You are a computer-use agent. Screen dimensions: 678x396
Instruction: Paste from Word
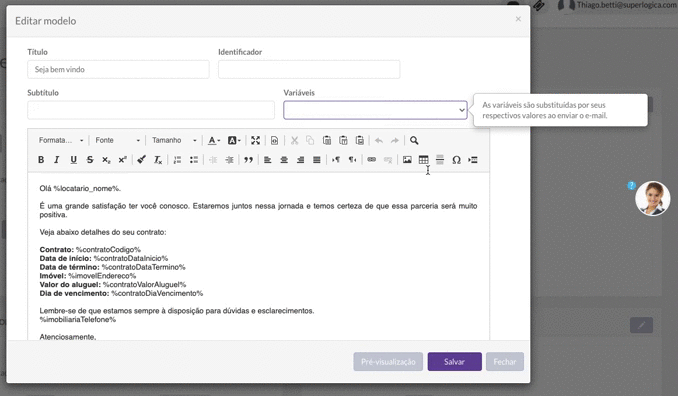tap(360, 140)
